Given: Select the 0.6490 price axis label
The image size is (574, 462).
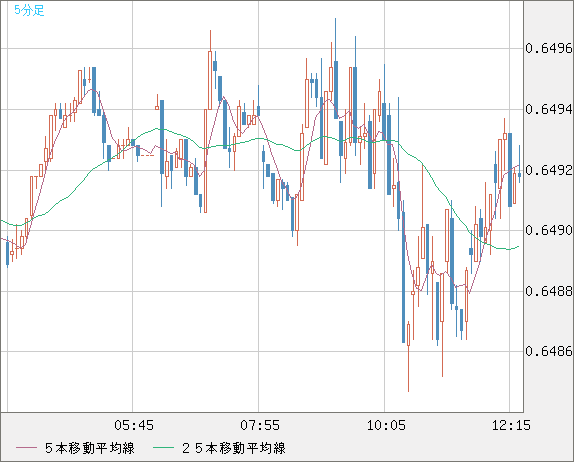Looking at the screenshot, I should click(548, 230).
